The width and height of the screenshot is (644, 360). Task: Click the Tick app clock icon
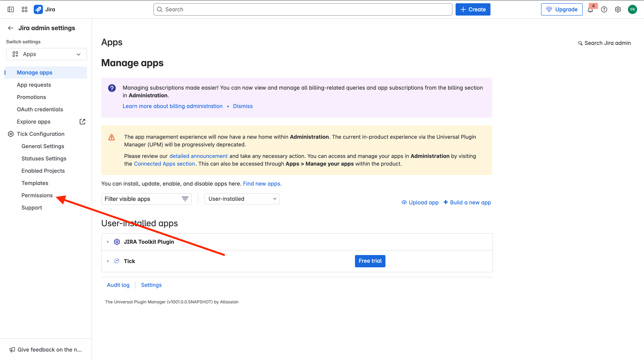pyautogui.click(x=117, y=261)
